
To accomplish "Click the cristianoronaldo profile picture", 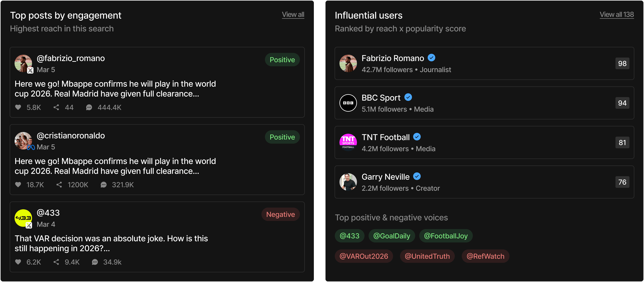I will [x=23, y=141].
